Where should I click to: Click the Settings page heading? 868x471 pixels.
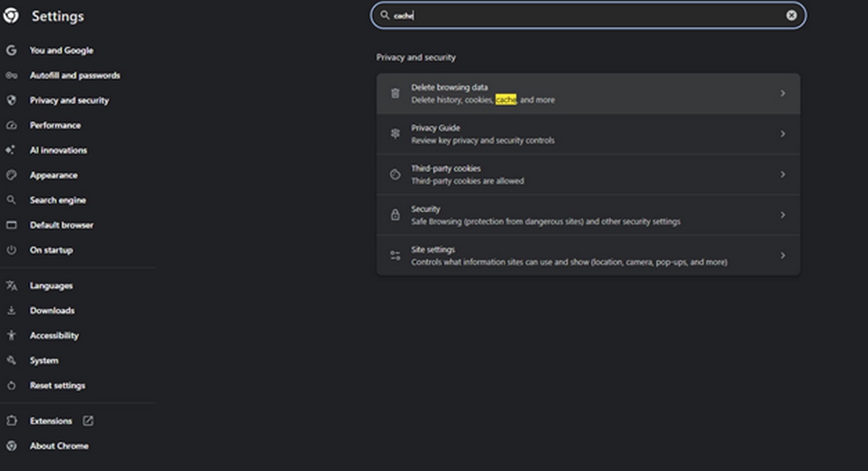click(x=58, y=16)
